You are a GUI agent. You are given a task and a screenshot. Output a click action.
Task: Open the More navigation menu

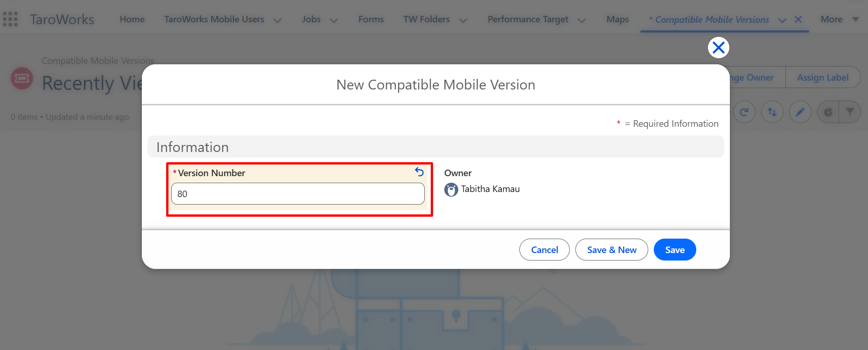tap(840, 19)
